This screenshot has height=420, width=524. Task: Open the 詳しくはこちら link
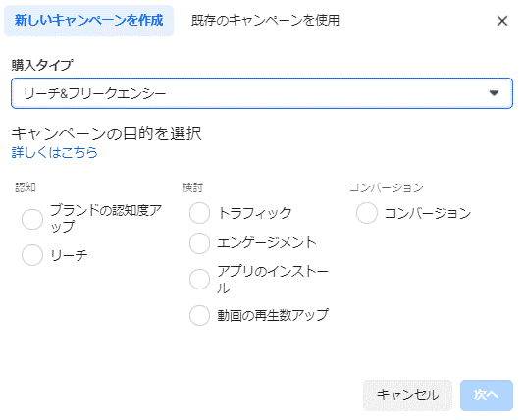(55, 152)
